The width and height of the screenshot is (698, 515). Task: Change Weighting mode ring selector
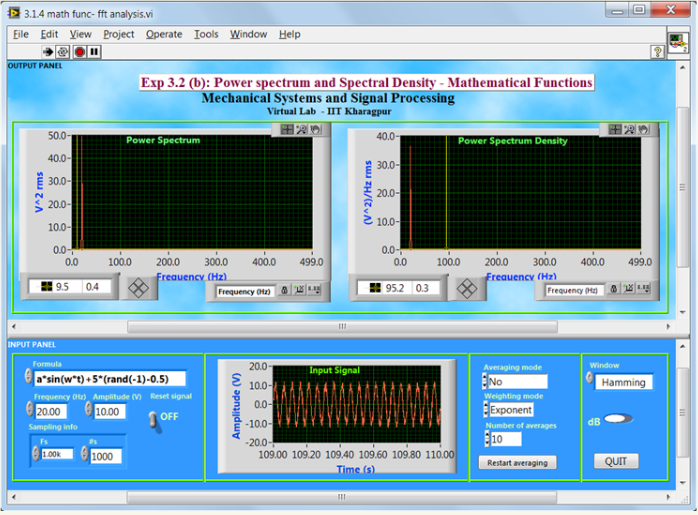[485, 410]
